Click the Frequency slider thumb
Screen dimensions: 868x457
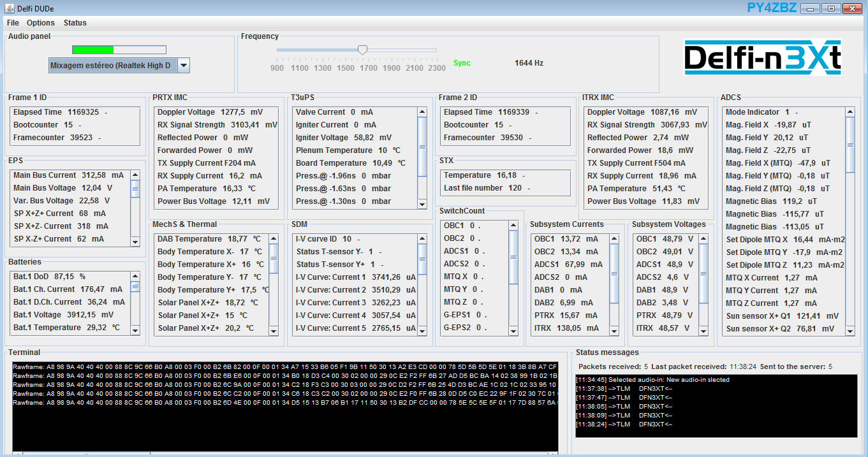click(362, 50)
